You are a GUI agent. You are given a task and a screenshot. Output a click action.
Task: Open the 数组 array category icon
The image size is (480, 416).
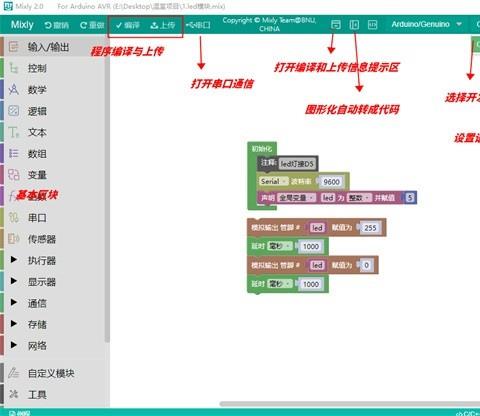[x=13, y=154]
